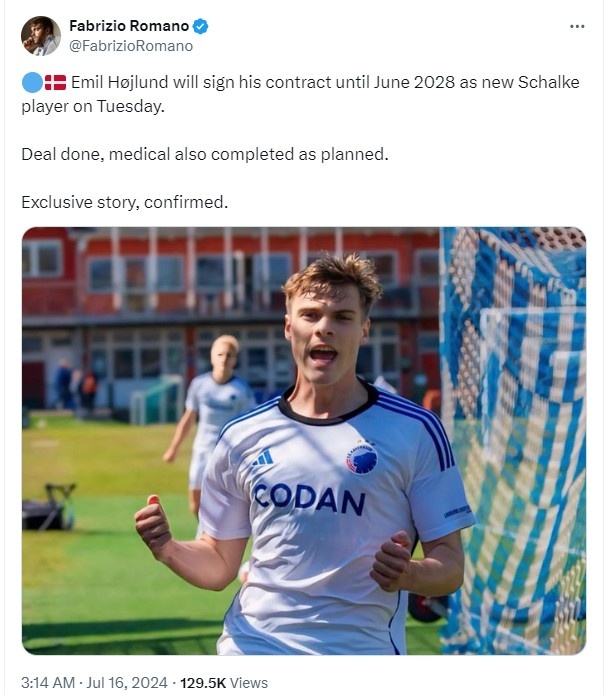This screenshot has width=606, height=695.
Task: Click the club crest on the jersey
Action: pyautogui.click(x=361, y=457)
